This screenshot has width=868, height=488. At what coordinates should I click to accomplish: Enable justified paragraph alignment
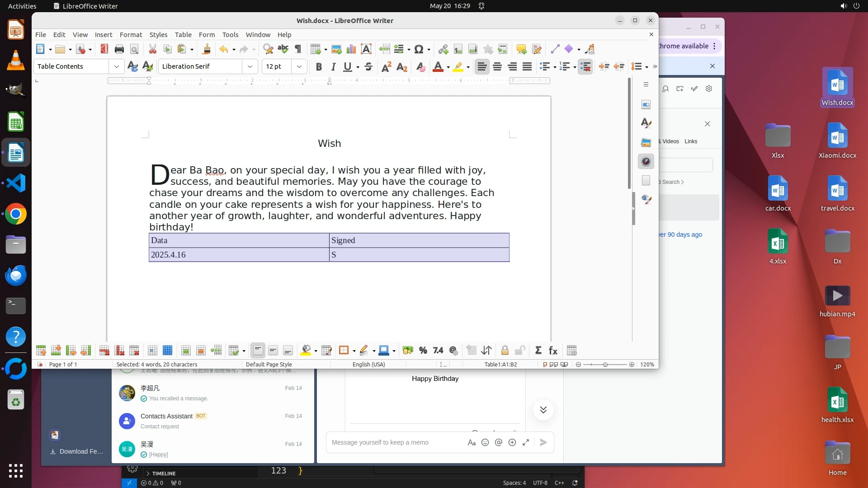pyautogui.click(x=527, y=67)
